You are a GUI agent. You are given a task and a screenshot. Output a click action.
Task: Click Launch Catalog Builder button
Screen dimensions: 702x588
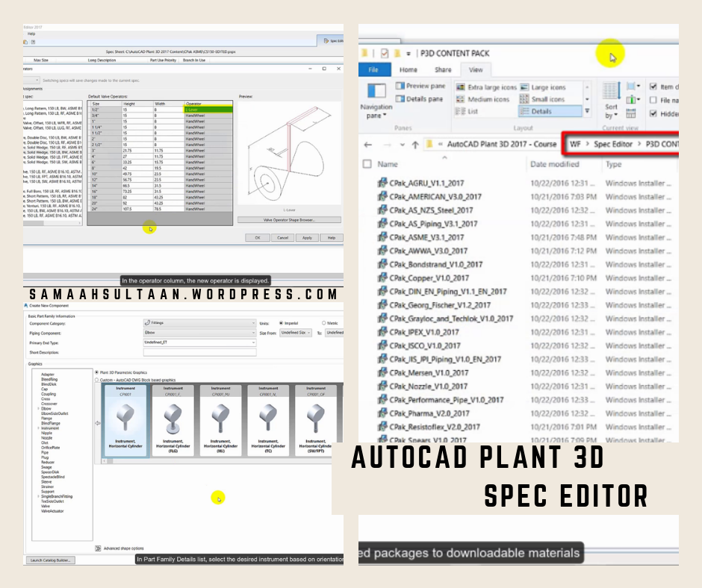(51, 560)
